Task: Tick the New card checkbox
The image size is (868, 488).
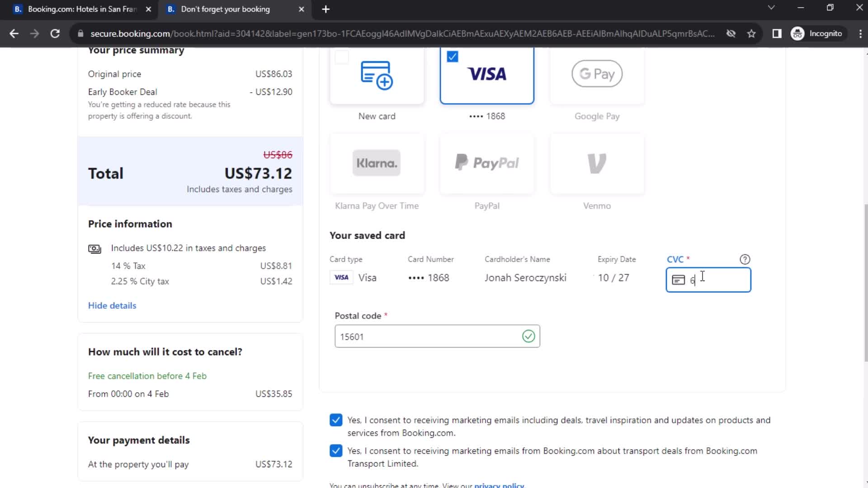Action: [342, 57]
